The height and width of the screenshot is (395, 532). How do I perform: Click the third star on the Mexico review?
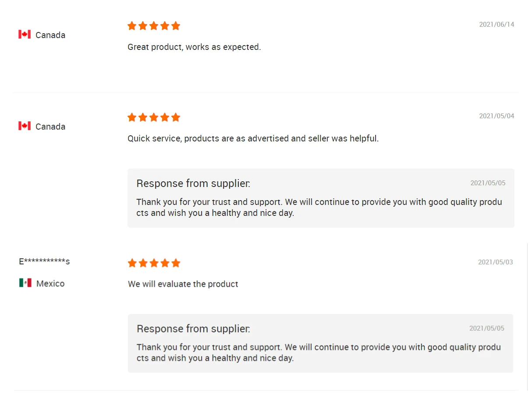click(x=154, y=263)
